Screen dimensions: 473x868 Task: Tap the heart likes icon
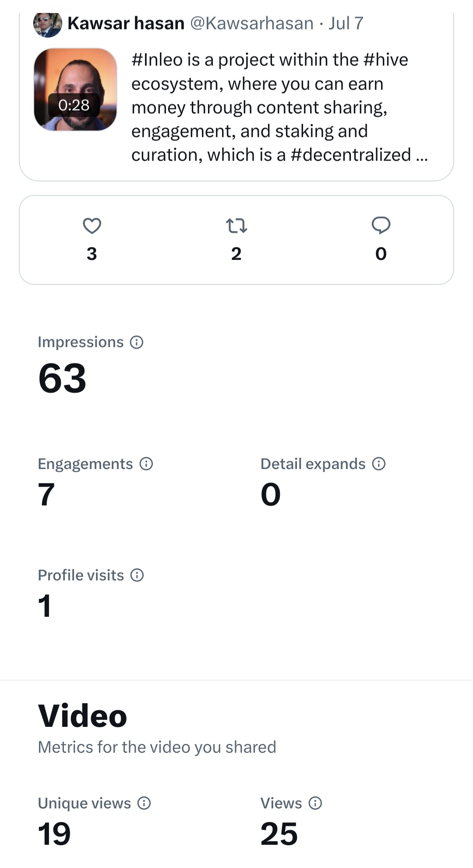click(92, 226)
